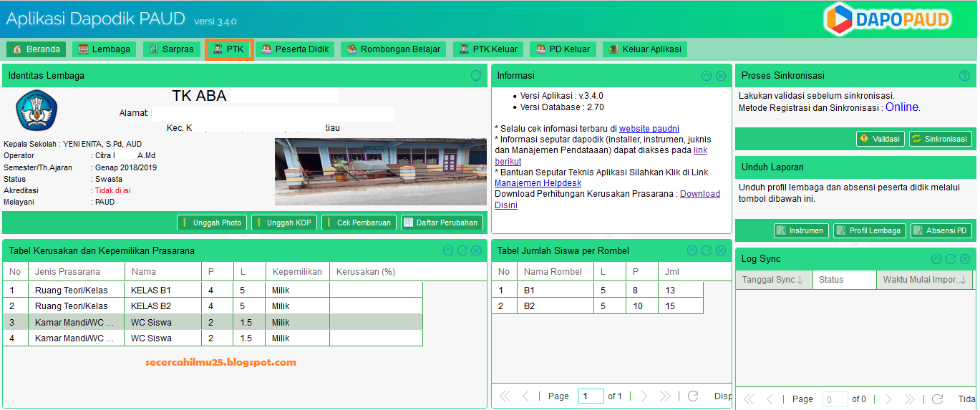Open the PTK menu
The width and height of the screenshot is (980, 410).
click(229, 49)
